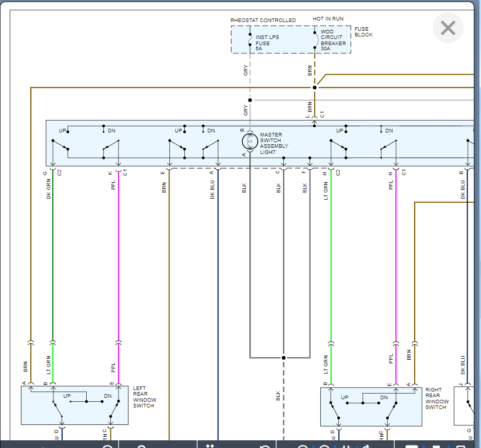481x448 pixels.
Task: Click the RHEOSTAT CONTROLLED heading text
Action: (263, 21)
